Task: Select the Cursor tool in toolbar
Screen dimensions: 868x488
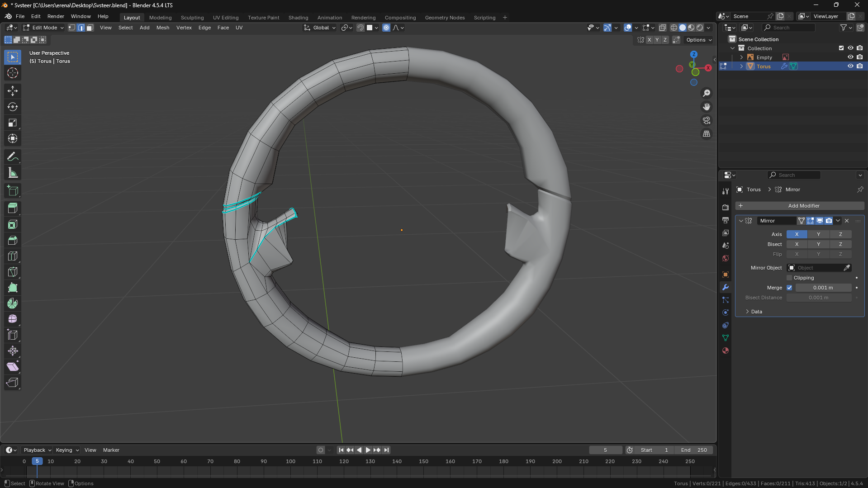Action: [x=13, y=73]
